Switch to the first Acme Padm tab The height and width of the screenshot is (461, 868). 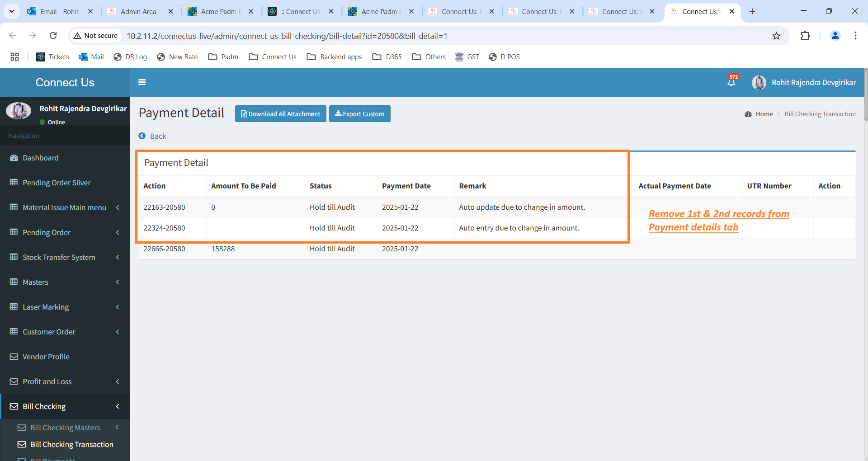click(x=220, y=11)
